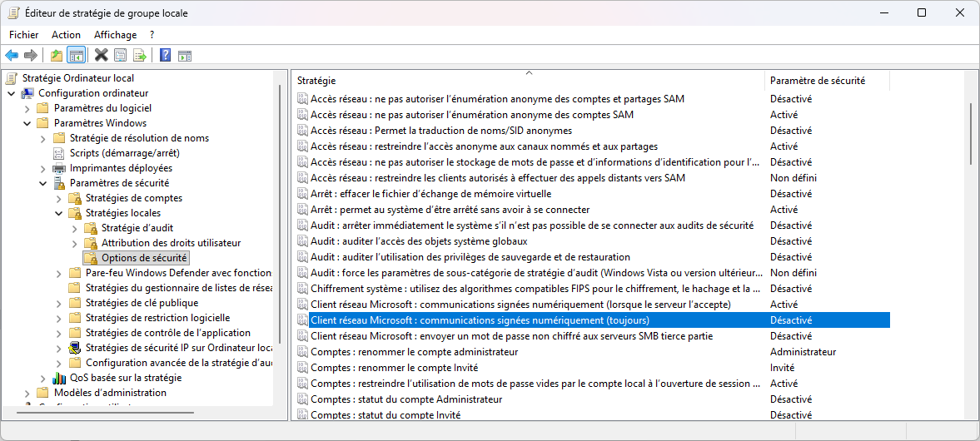Collapse the Stratégies locales node
The height and width of the screenshot is (441, 980).
click(x=59, y=213)
